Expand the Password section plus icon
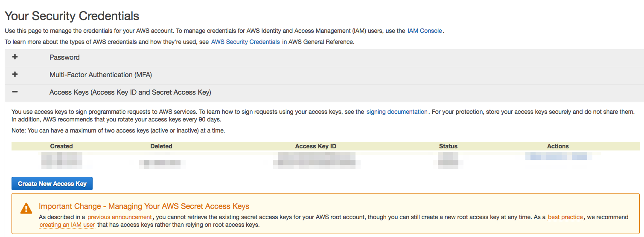Screen dimensions: 644x237 point(15,57)
